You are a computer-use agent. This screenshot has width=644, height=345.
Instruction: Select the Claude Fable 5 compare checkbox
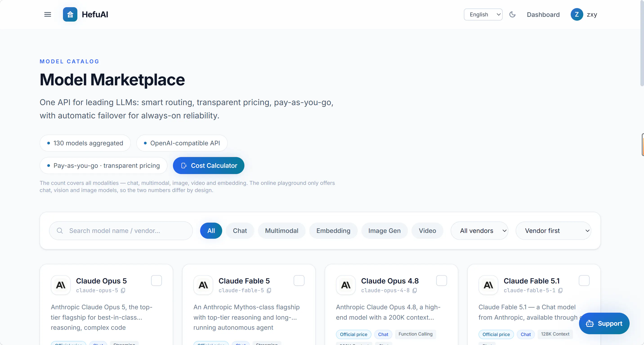tap(299, 281)
